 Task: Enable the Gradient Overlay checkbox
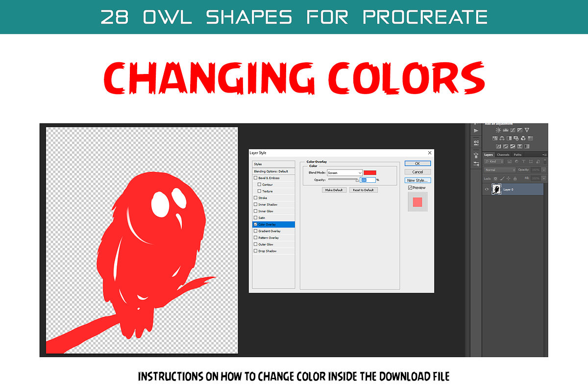[x=255, y=231]
